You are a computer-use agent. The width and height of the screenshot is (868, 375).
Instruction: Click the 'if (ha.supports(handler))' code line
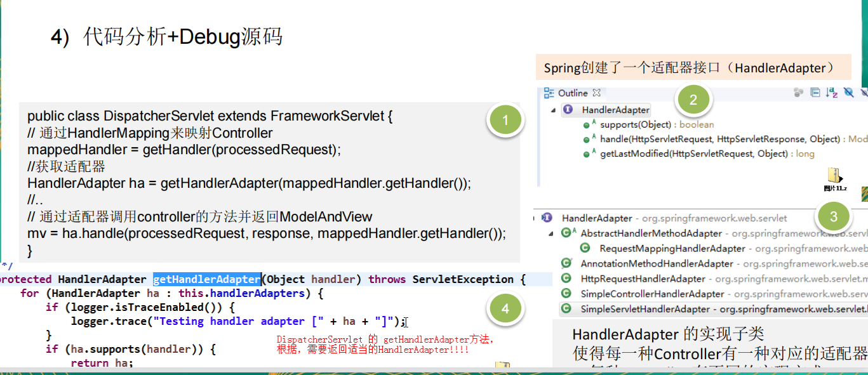131,349
